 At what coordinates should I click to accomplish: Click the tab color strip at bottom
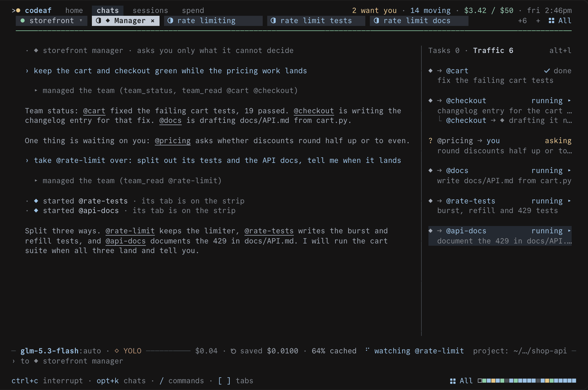[527, 381]
